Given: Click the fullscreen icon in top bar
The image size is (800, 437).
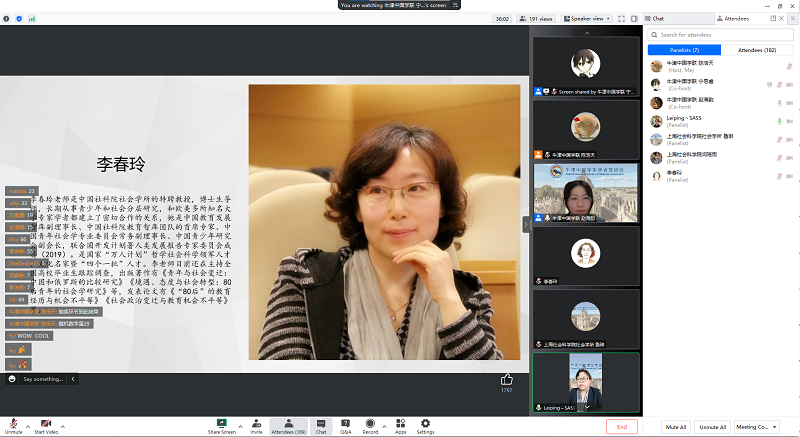Looking at the screenshot, I should 621,18.
